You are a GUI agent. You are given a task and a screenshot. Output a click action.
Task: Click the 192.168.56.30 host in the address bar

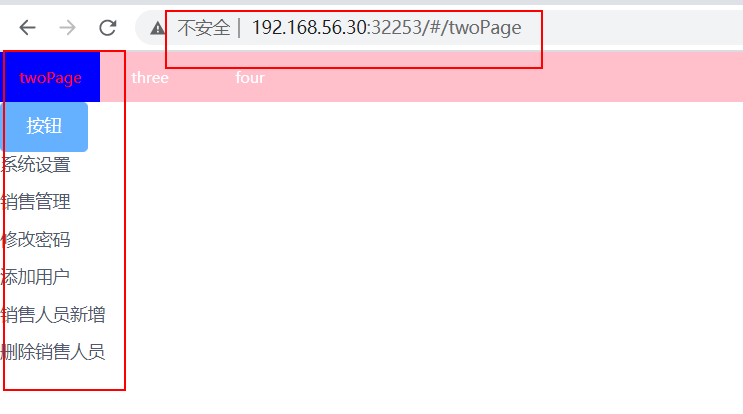(x=309, y=27)
